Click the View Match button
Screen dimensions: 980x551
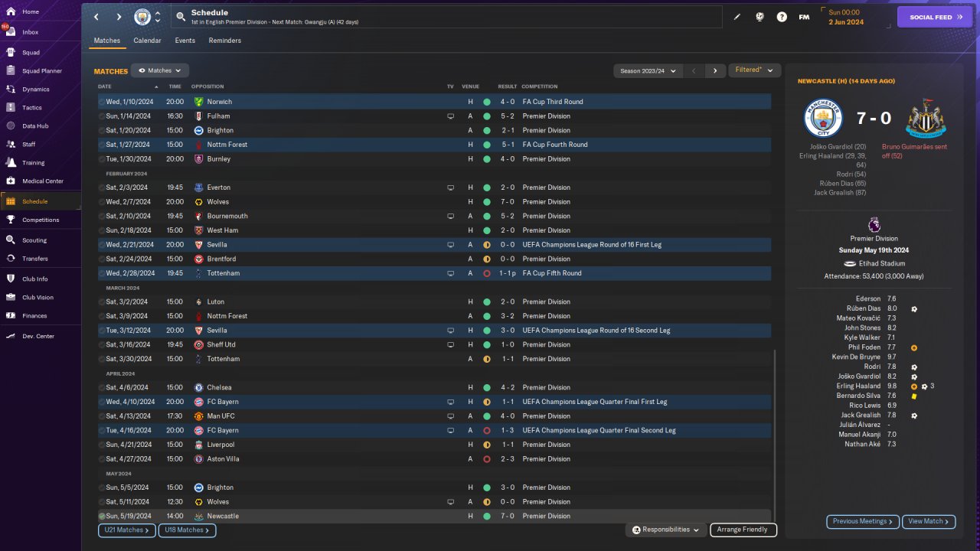[929, 521]
